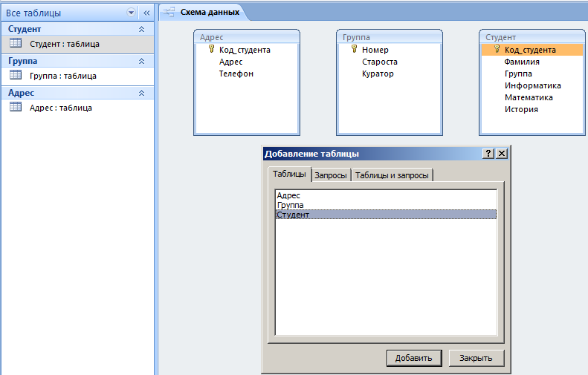Click the key icon beside Номер field
This screenshot has height=375, width=588.
pos(354,49)
